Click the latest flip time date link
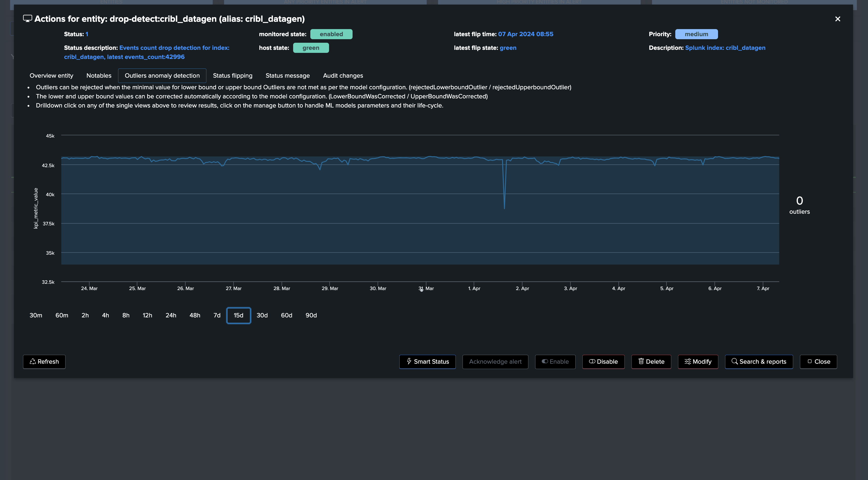The image size is (868, 480). click(525, 34)
